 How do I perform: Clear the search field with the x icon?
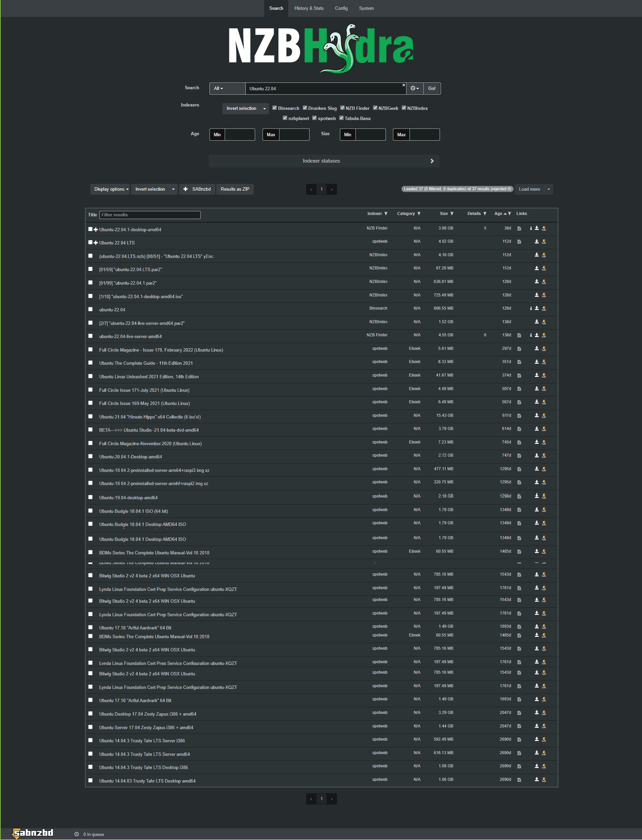[x=403, y=85]
